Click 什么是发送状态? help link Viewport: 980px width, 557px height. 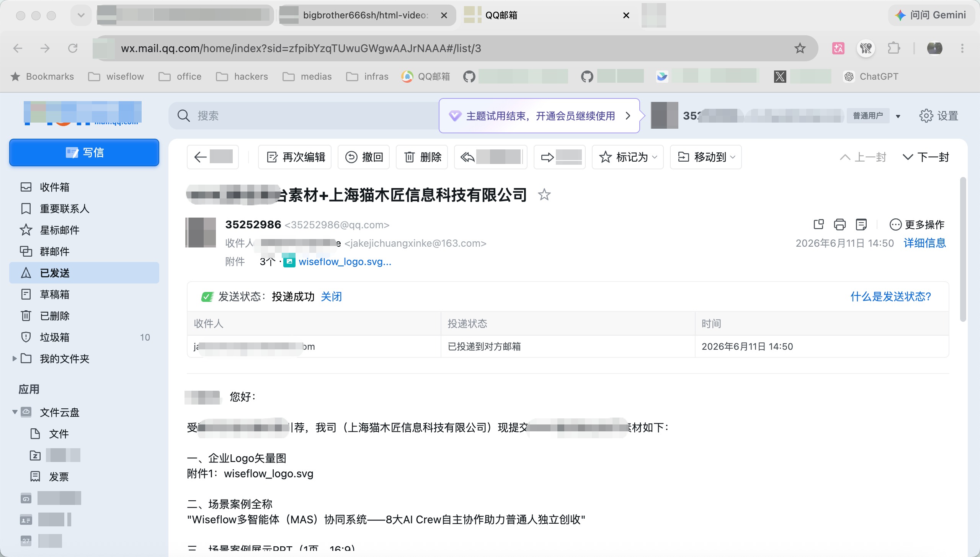click(890, 297)
